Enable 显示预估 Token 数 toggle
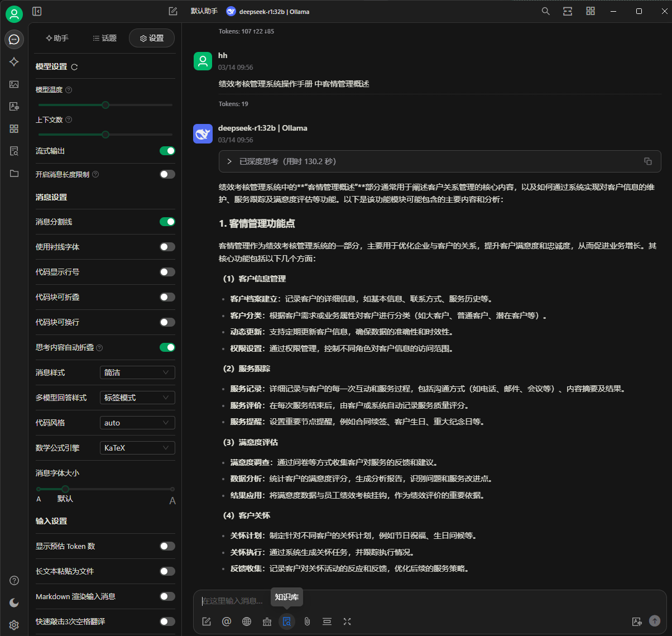Screen dimensions: 672x636 tap(167, 546)
